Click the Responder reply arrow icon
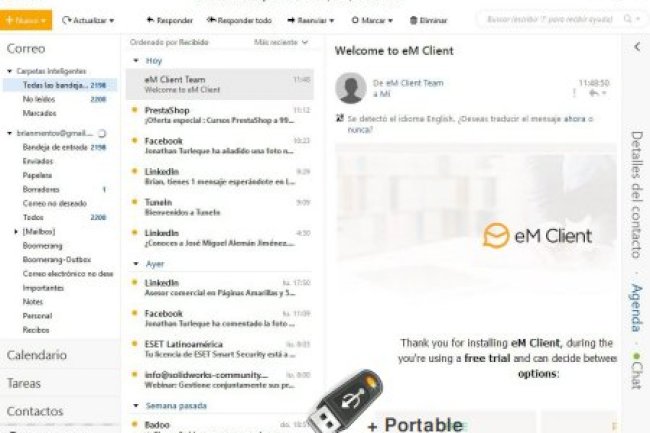 pyautogui.click(x=150, y=20)
